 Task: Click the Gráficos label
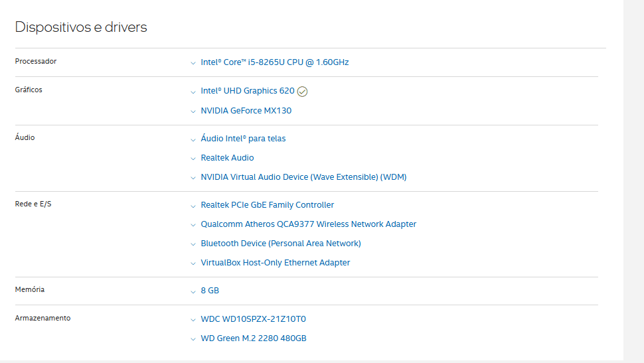point(29,90)
